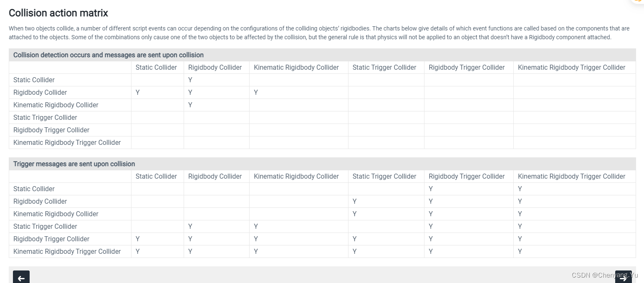Click 'Static Trigger Collider' row label, trigger messages table

[x=45, y=227]
